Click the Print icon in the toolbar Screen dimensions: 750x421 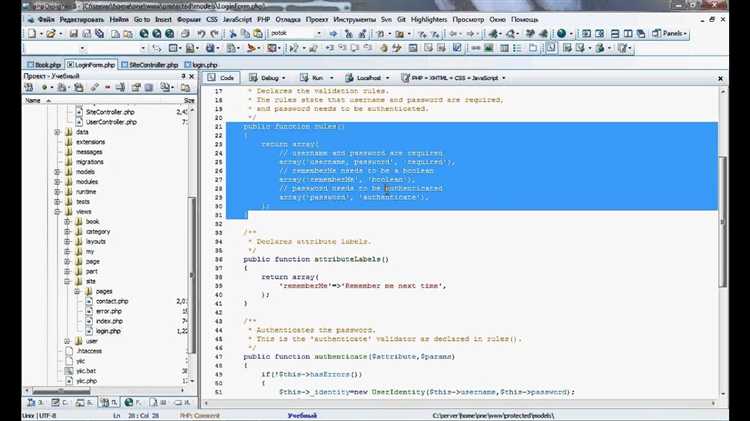click(x=185, y=33)
